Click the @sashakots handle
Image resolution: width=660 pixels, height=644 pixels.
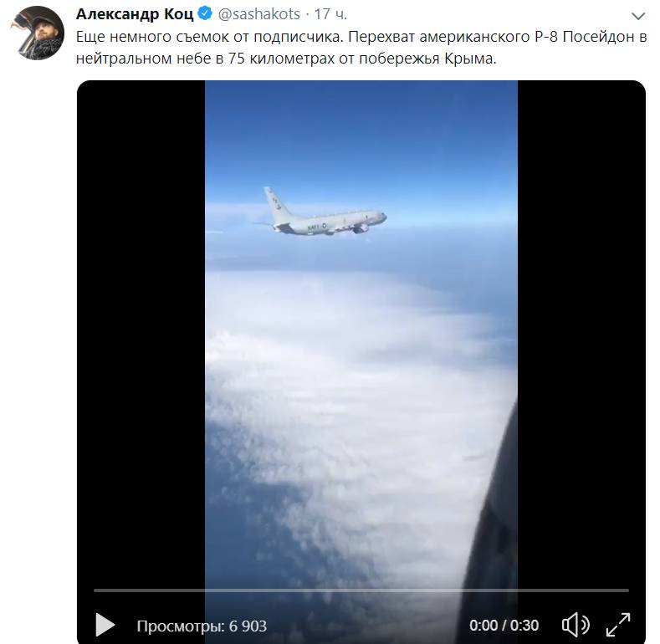[258, 14]
